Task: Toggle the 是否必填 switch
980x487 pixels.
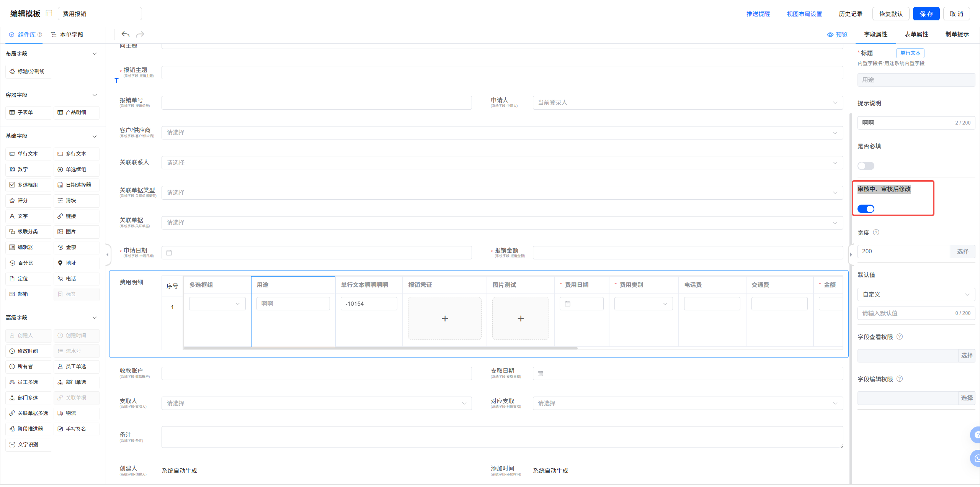Action: (x=866, y=166)
